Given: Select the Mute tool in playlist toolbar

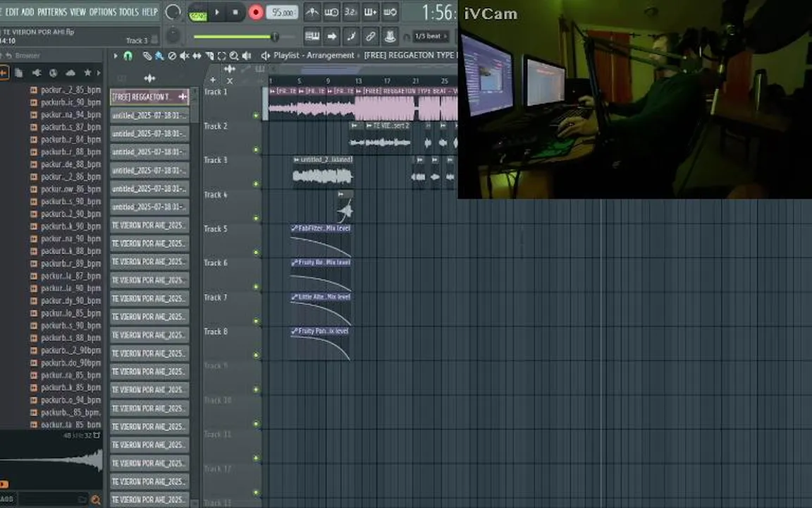Looking at the screenshot, I should pos(185,56).
